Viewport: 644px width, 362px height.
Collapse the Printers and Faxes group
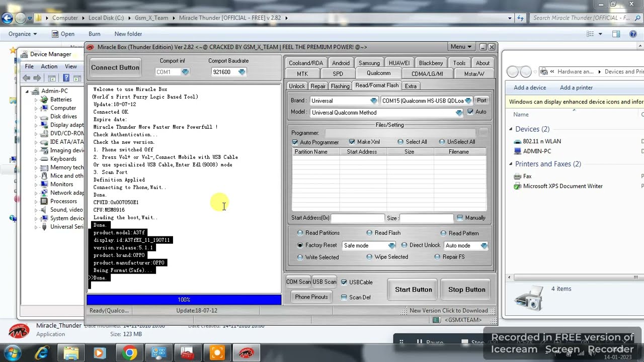511,164
